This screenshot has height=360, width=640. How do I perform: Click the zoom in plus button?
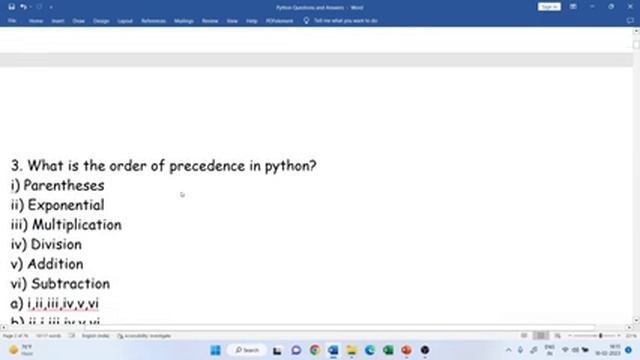tap(619, 336)
